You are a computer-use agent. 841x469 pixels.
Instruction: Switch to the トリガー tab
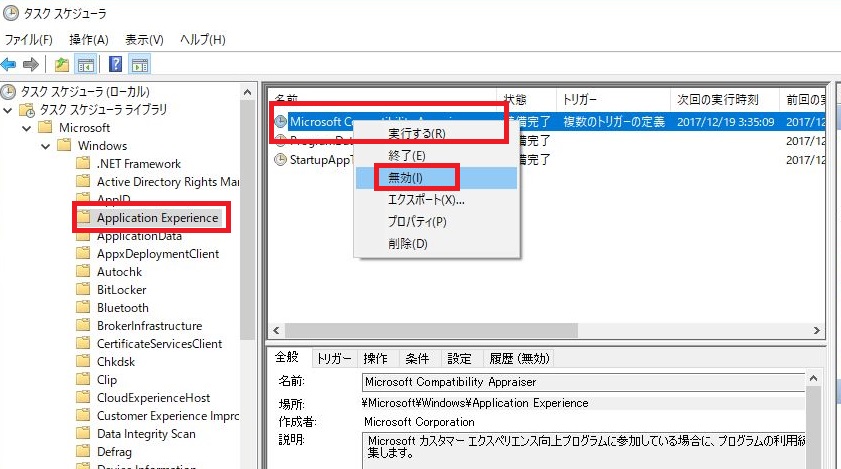(x=334, y=358)
